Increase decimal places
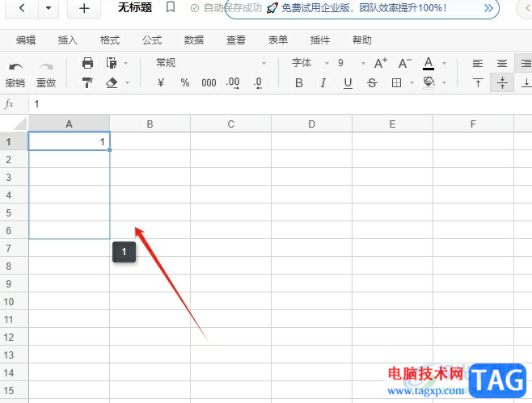Image resolution: width=532 pixels, height=403 pixels. [233, 82]
